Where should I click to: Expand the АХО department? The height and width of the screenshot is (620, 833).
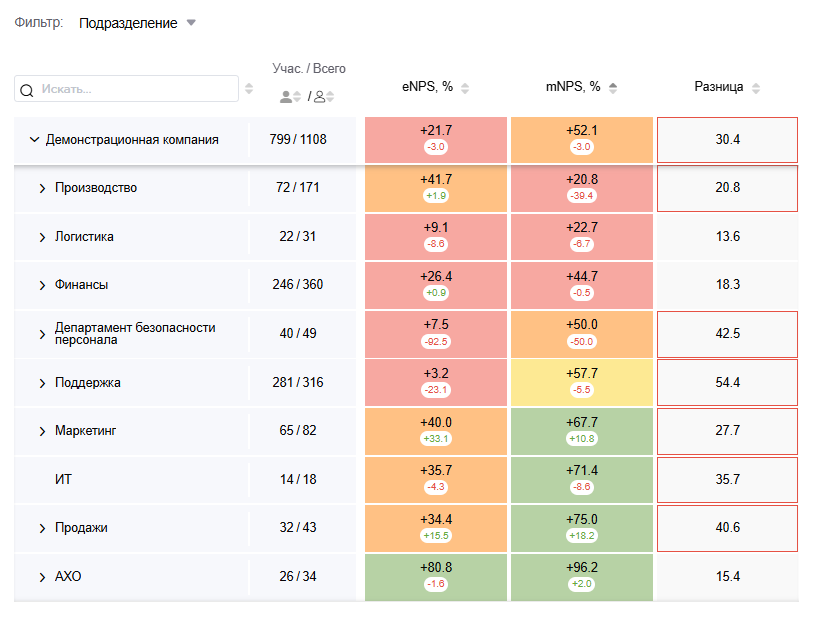[x=42, y=577]
